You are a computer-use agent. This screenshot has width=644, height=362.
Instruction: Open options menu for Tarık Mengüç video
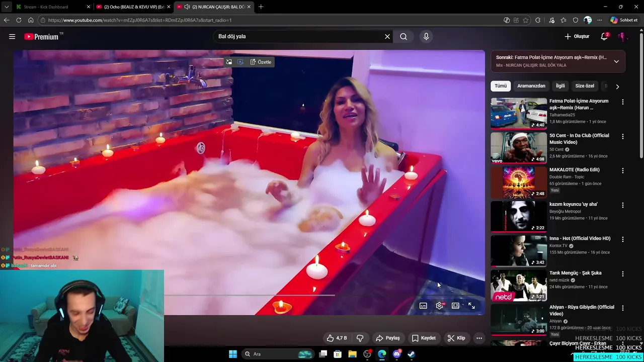(x=623, y=274)
